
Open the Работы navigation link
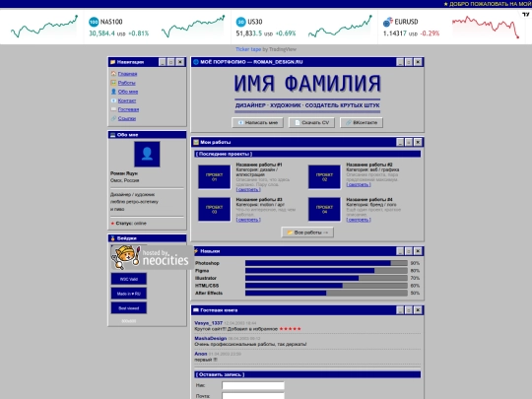pos(126,83)
